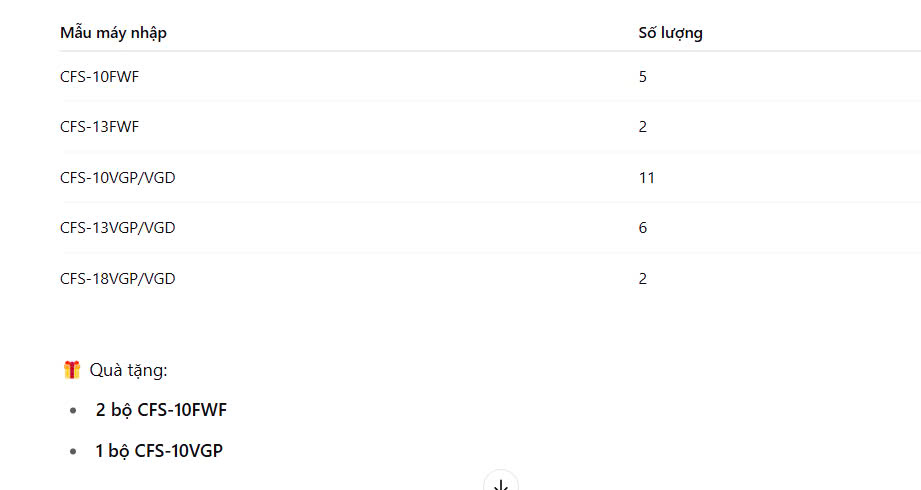Click the gift box emoji icon
Screen dimensions: 921x490
click(x=72, y=371)
